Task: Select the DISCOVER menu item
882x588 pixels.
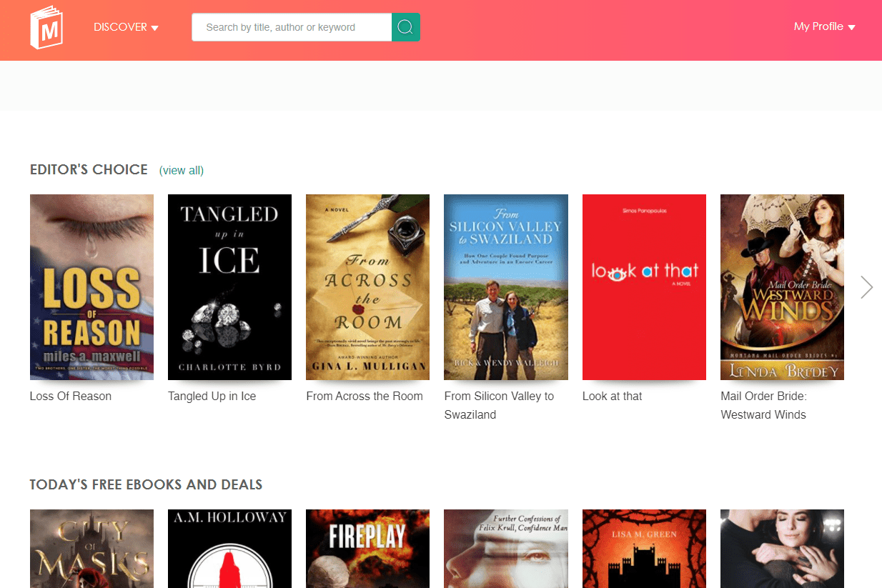Action: tap(120, 26)
